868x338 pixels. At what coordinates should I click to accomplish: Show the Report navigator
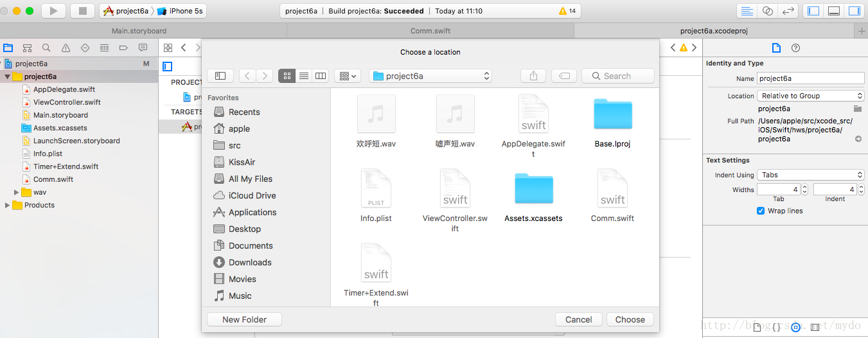tap(143, 48)
